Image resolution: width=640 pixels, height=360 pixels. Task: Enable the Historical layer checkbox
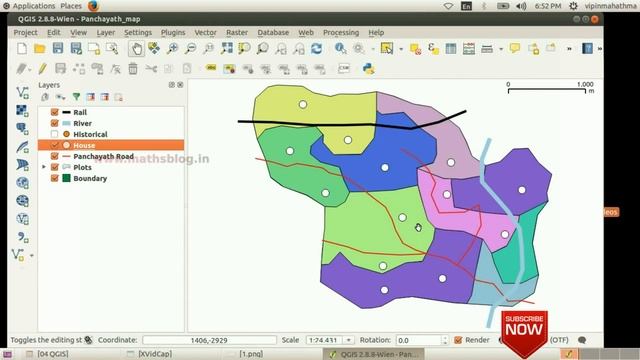coord(55,134)
